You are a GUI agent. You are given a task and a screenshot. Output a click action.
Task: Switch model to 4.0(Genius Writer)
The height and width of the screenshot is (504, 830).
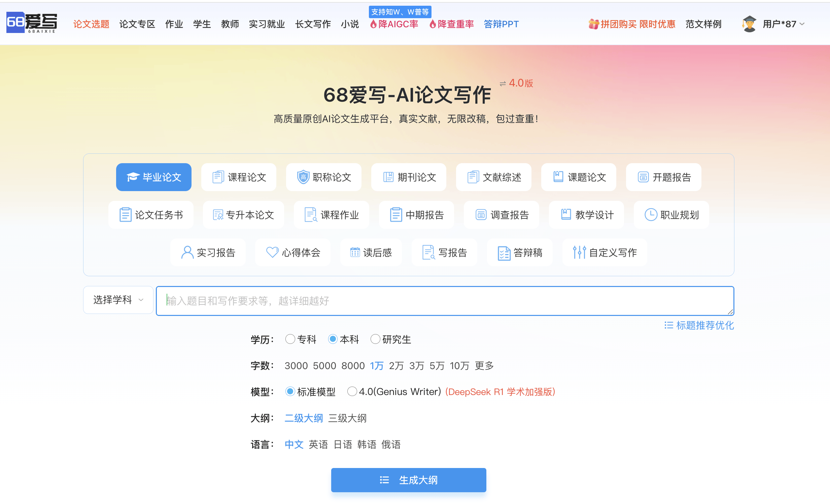(x=352, y=391)
